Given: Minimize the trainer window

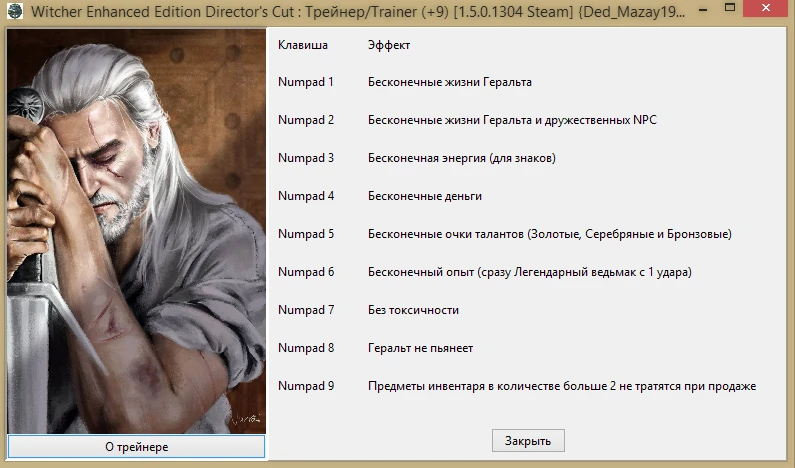Looking at the screenshot, I should [703, 10].
